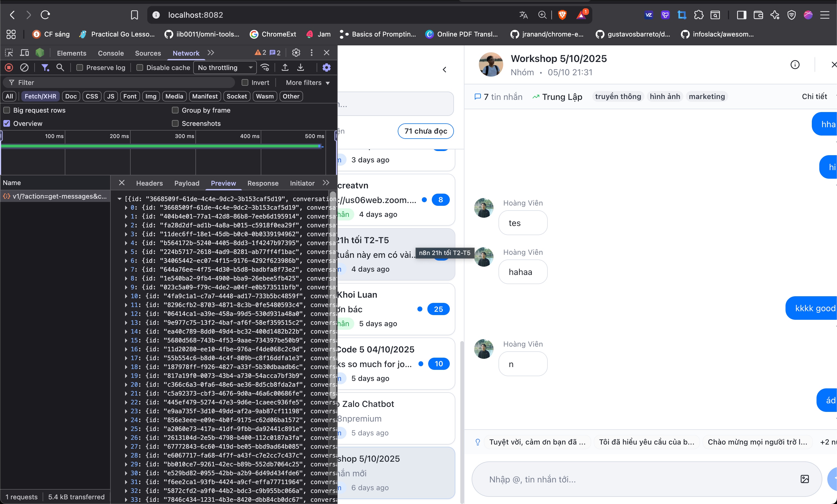Uncheck the Overview checkbox
837x504 pixels.
(7, 124)
